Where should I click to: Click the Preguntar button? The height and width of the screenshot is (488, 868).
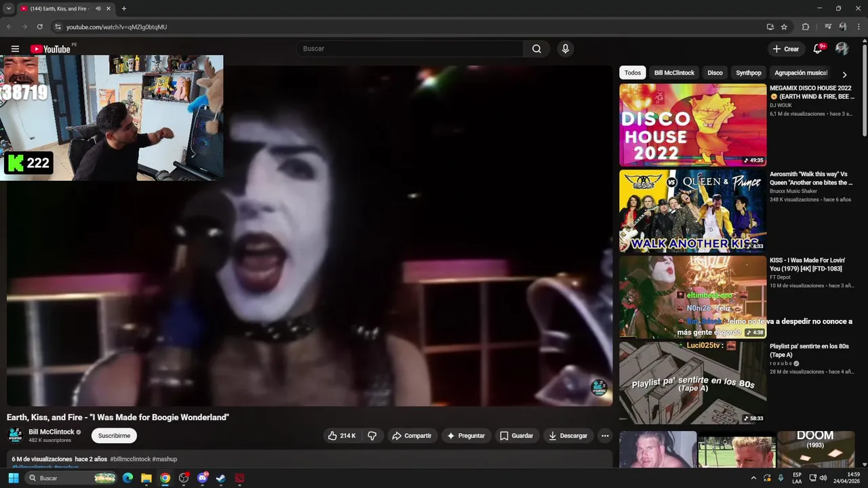point(466,436)
